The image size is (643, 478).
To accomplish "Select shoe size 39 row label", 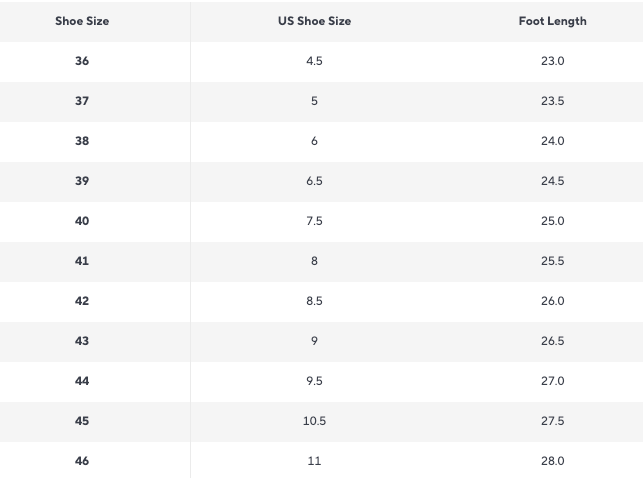I will click(82, 181).
